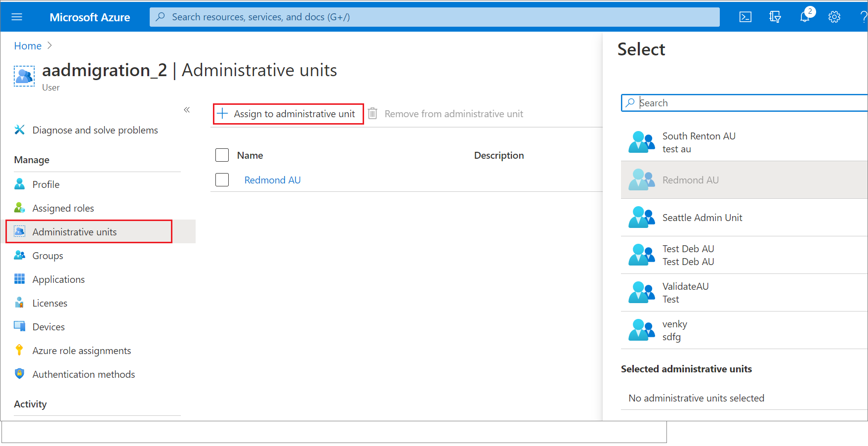Click the Administrative units sidebar icon

tap(20, 231)
